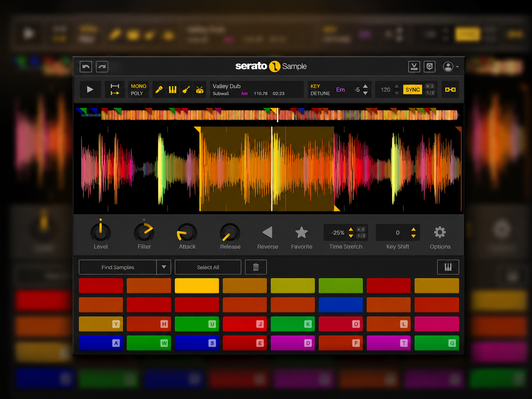
Task: Click x2 in the Time Stretch box
Action: (361, 229)
